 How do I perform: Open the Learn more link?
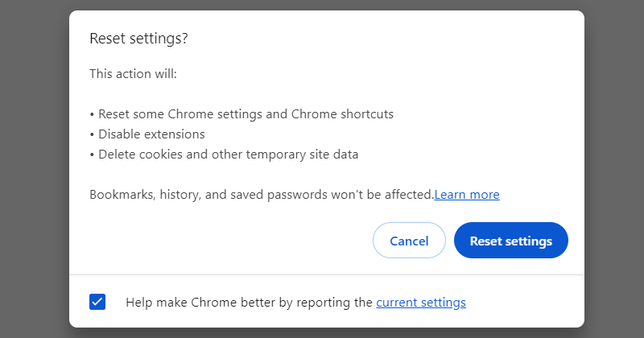click(467, 195)
